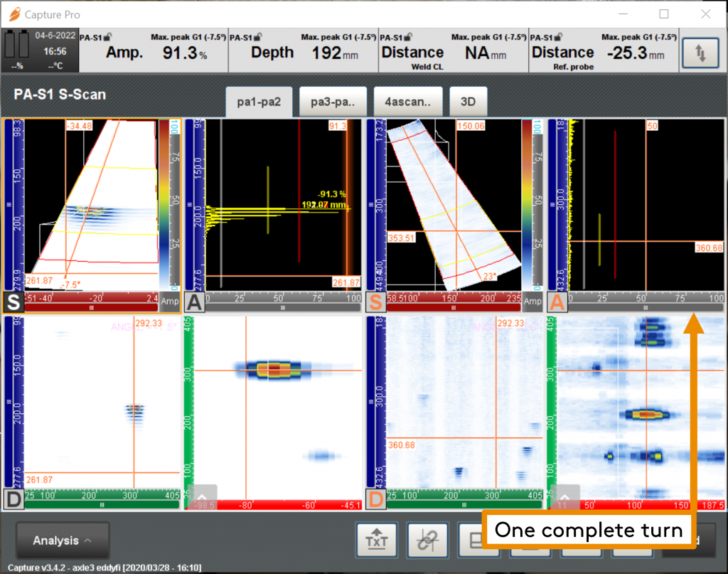Click the orange A view badge on second A-scan

pyautogui.click(x=559, y=302)
